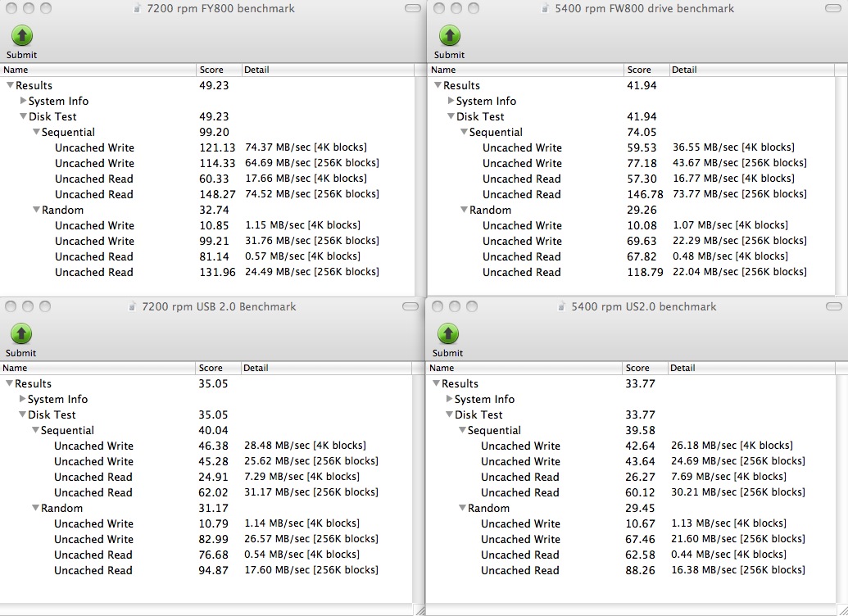The height and width of the screenshot is (616, 848).
Task: Sort by Score column in 7200 rpm FY800 window
Action: tap(219, 70)
